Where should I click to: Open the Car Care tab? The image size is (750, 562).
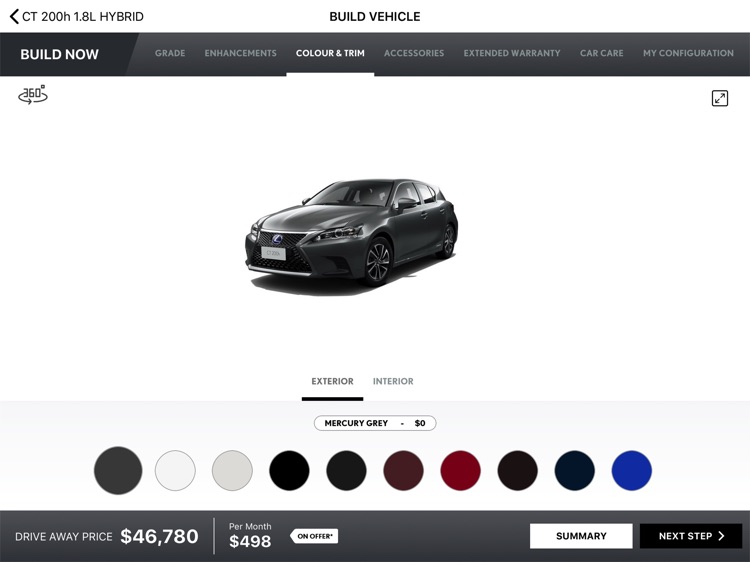tap(602, 53)
